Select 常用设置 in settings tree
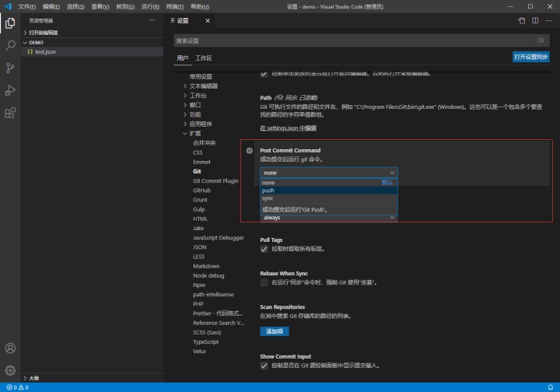Screen dimensions: 560x392 pyautogui.click(x=201, y=76)
